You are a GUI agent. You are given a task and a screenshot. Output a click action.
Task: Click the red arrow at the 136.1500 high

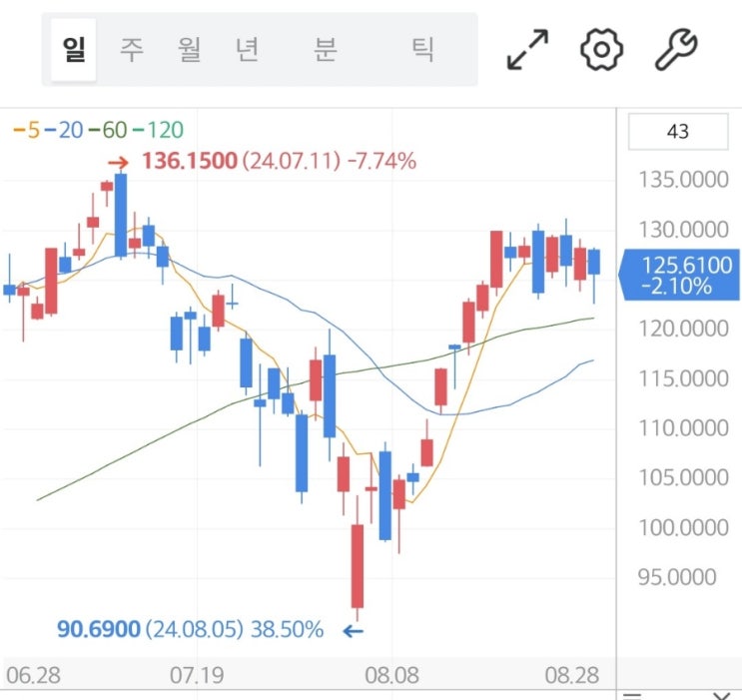(118, 162)
